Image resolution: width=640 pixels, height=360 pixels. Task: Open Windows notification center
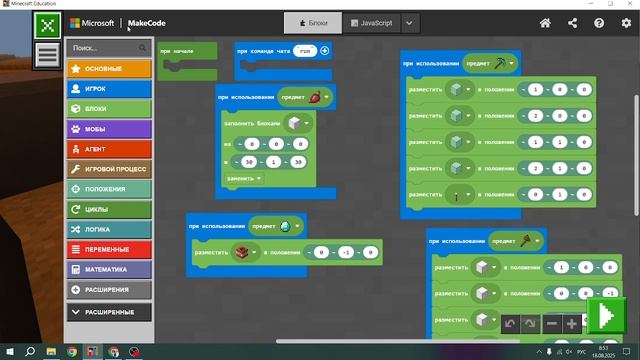click(627, 351)
